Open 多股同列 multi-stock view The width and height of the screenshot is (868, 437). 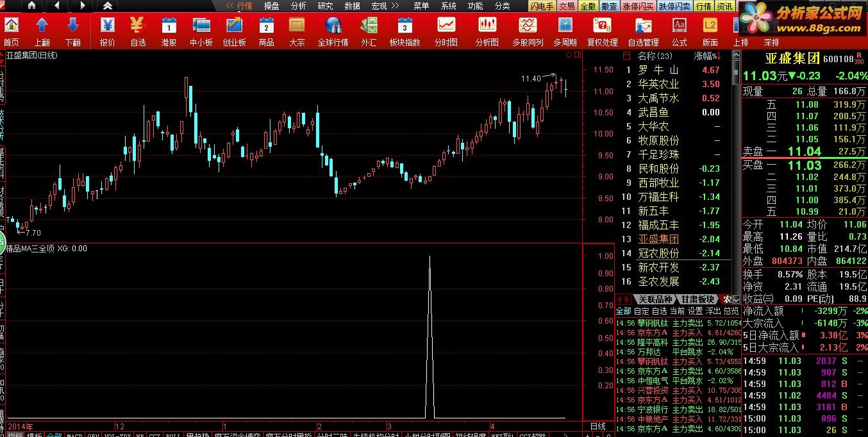[528, 32]
